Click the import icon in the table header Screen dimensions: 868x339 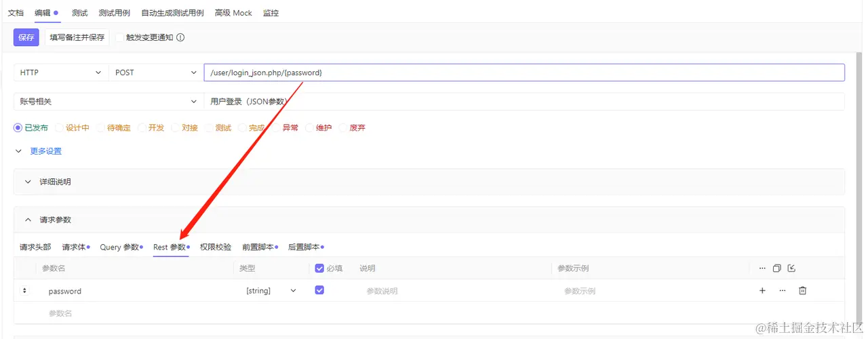coord(791,268)
